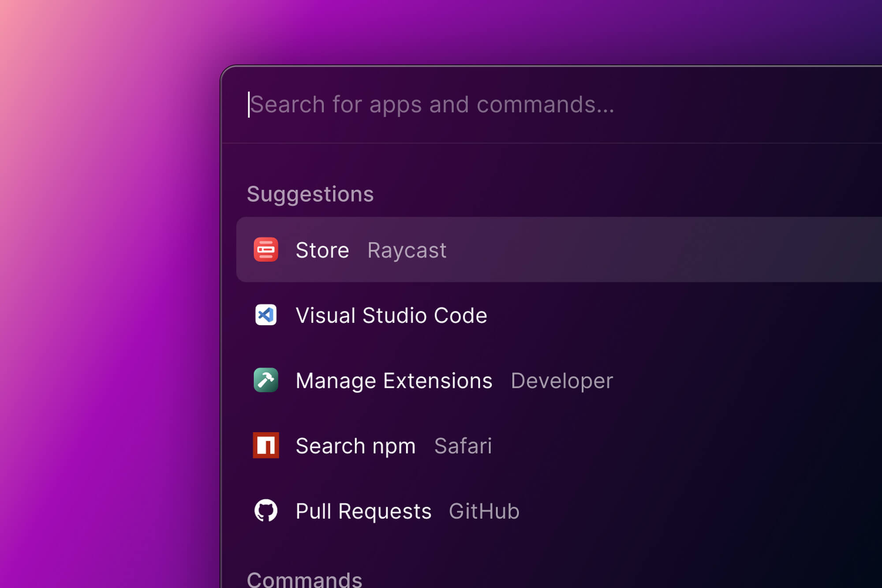The height and width of the screenshot is (588, 882).
Task: Click the Visual Studio Code app icon
Action: [265, 315]
